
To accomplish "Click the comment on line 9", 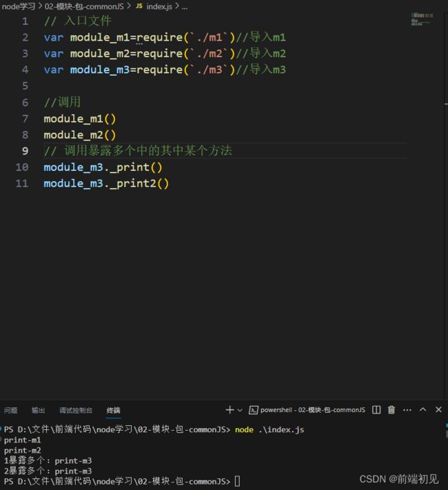I will tap(138, 151).
